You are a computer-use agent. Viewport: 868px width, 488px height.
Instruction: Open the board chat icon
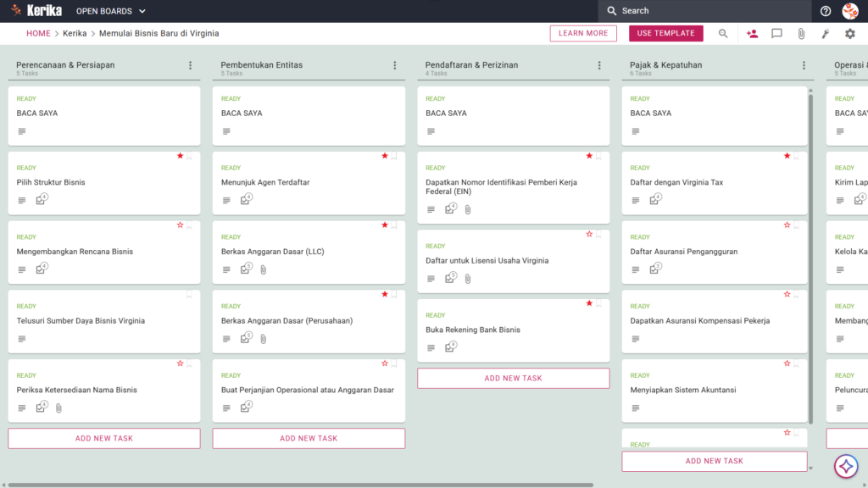[x=776, y=33]
